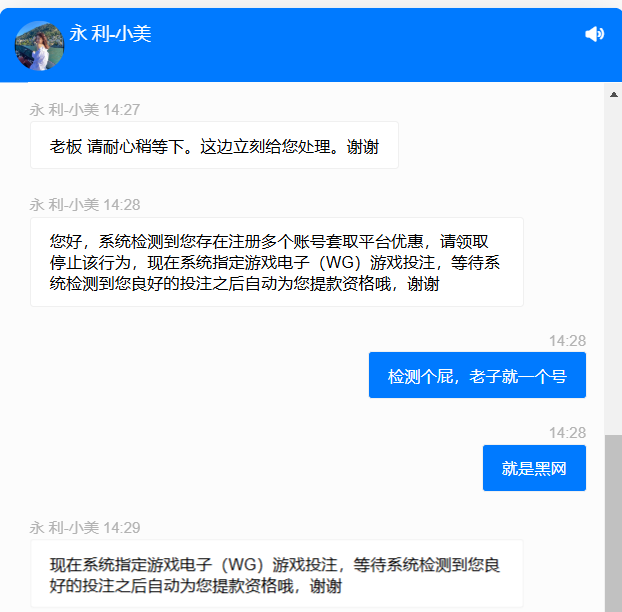622x612 pixels.
Task: Click the sender label timestamped 14:27
Action: 85,110
